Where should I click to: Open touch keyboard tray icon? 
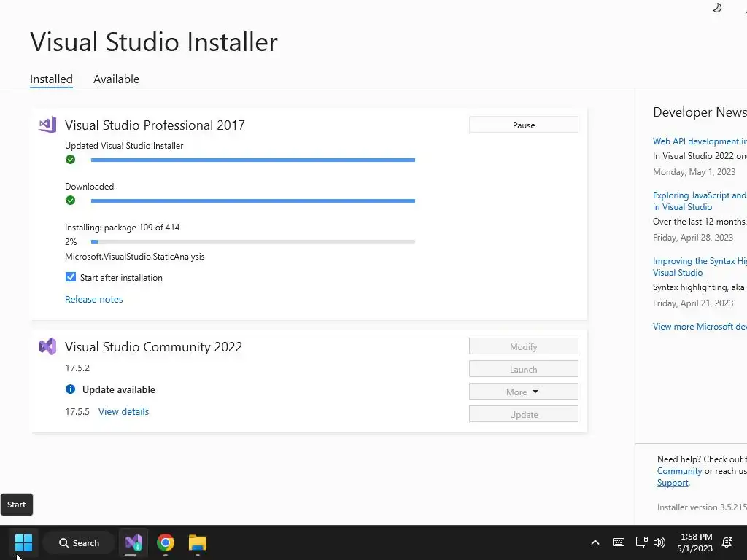click(x=619, y=542)
